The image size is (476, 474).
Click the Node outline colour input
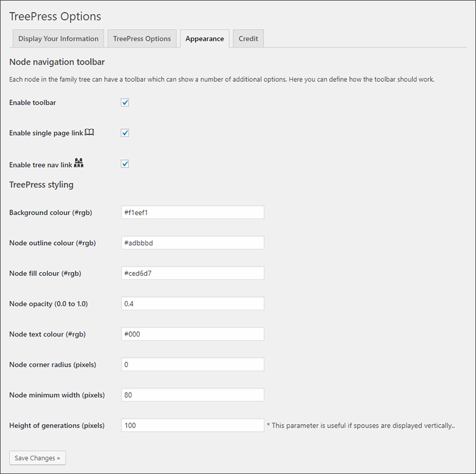tap(193, 243)
